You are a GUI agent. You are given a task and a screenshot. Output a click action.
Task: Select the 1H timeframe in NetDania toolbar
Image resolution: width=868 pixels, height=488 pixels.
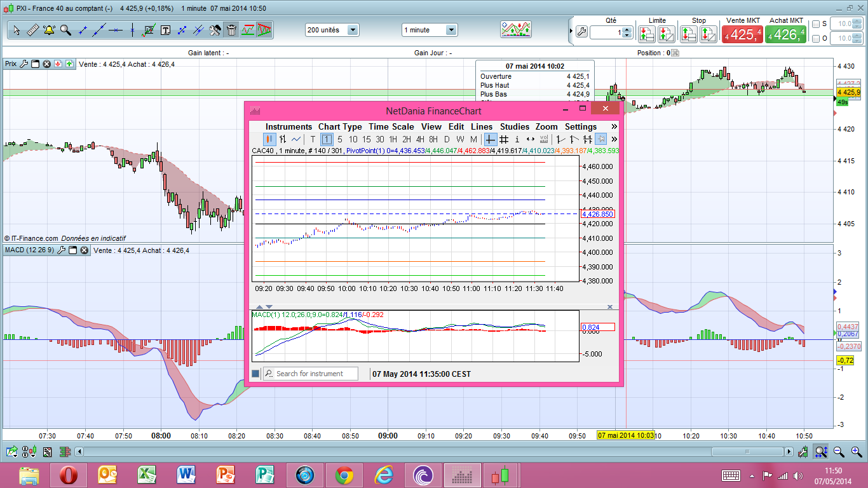tap(393, 139)
